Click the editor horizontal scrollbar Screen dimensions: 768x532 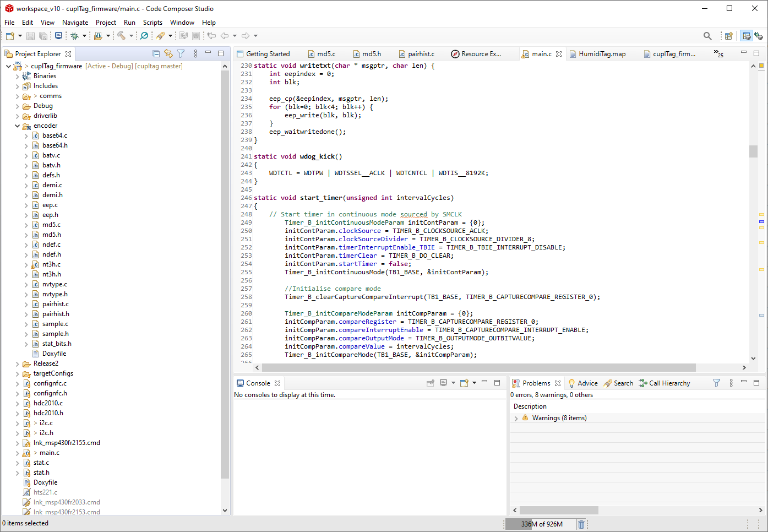pos(478,367)
